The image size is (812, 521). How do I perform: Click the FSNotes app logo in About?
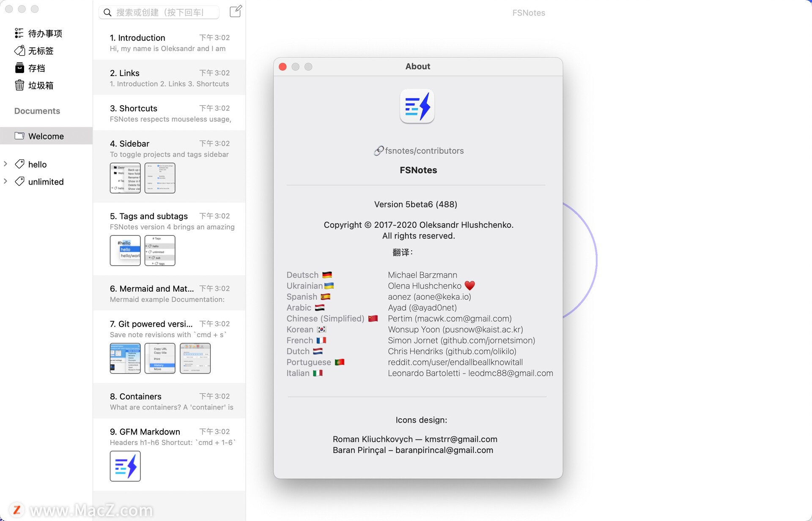(417, 106)
